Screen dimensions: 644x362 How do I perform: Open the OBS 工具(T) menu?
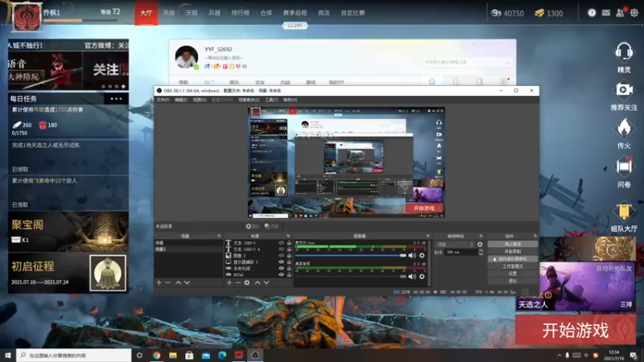(x=271, y=100)
